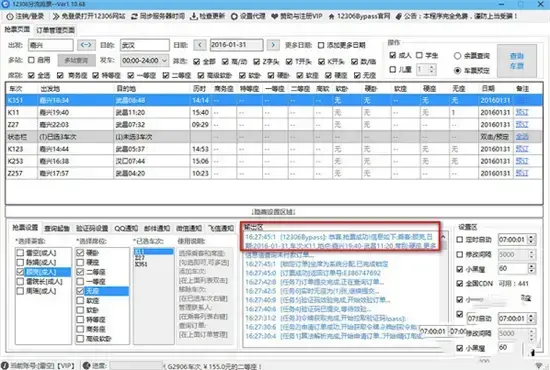Switch to 邮件通知 tab
The image size is (550, 370).
click(157, 228)
